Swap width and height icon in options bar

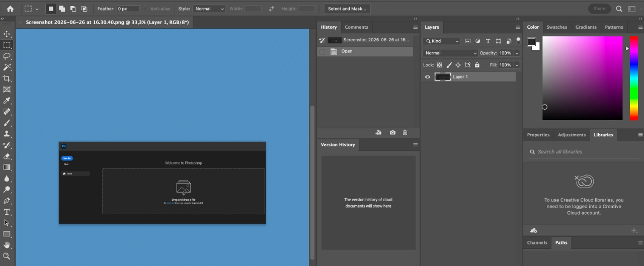272,9
